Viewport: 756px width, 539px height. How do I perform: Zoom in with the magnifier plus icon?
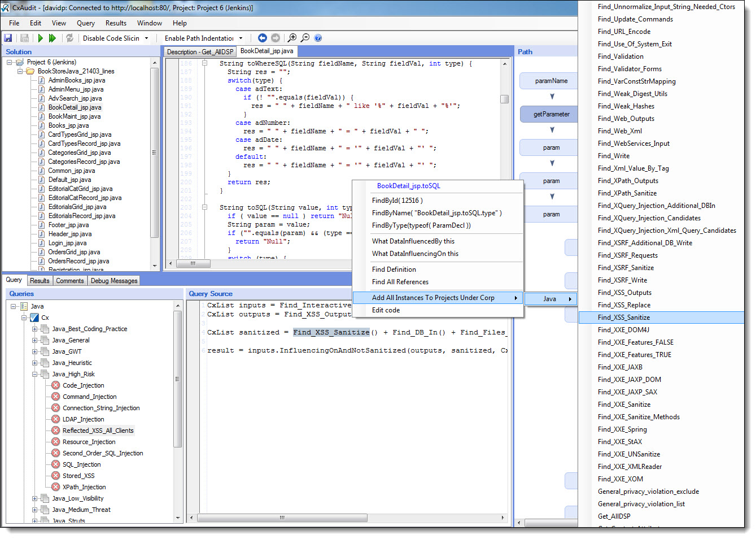(292, 38)
